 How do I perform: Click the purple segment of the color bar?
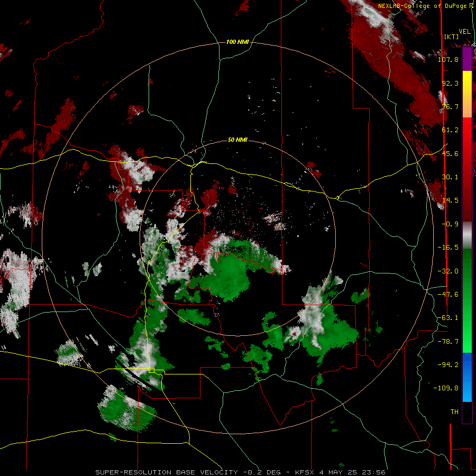(467, 59)
